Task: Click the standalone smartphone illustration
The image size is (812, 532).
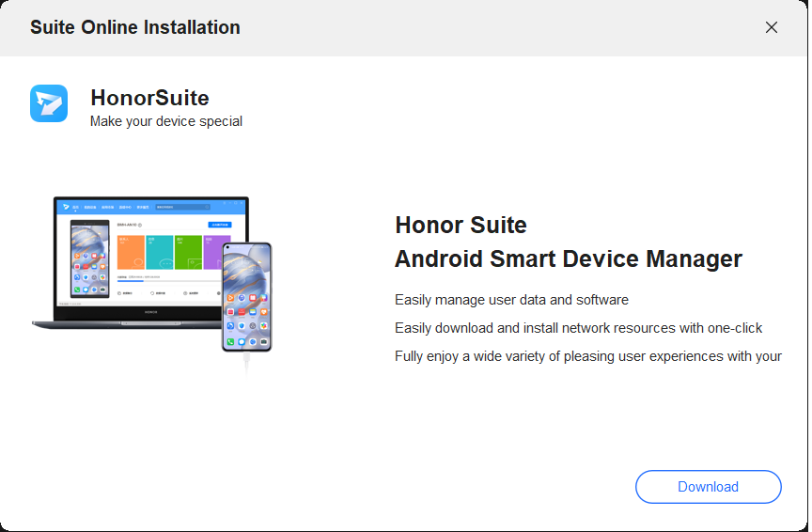Action: click(x=246, y=296)
